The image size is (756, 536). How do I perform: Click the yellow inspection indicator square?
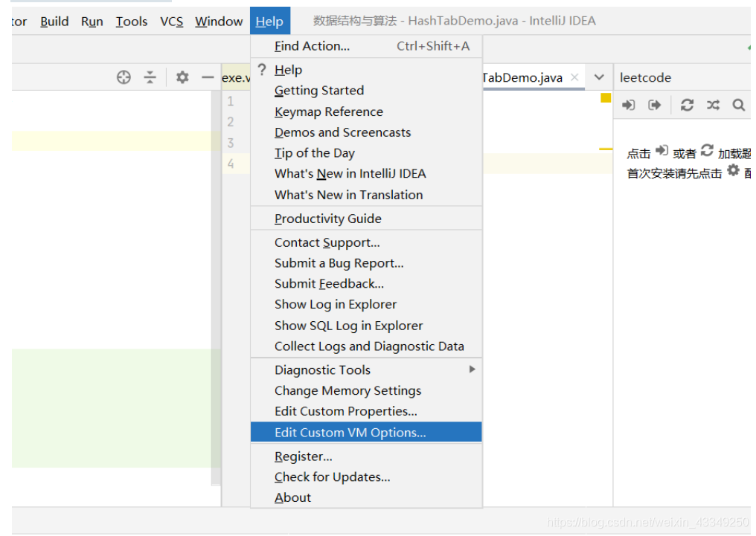tap(606, 98)
